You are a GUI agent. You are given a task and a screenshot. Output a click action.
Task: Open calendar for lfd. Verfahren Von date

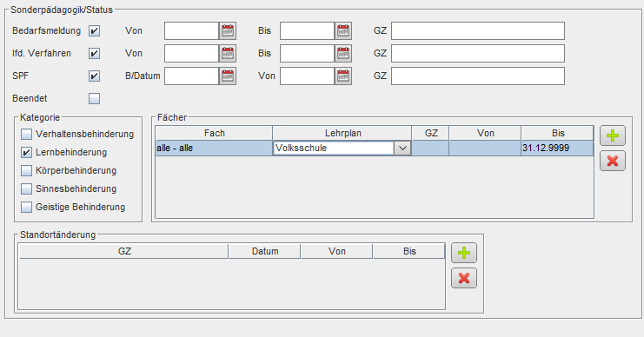(x=228, y=53)
